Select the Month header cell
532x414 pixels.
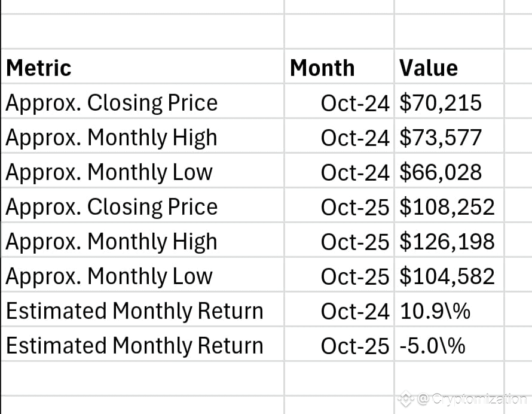pos(340,66)
